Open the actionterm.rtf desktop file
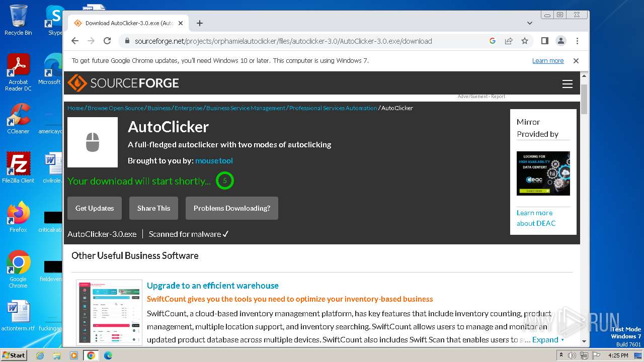 click(18, 316)
